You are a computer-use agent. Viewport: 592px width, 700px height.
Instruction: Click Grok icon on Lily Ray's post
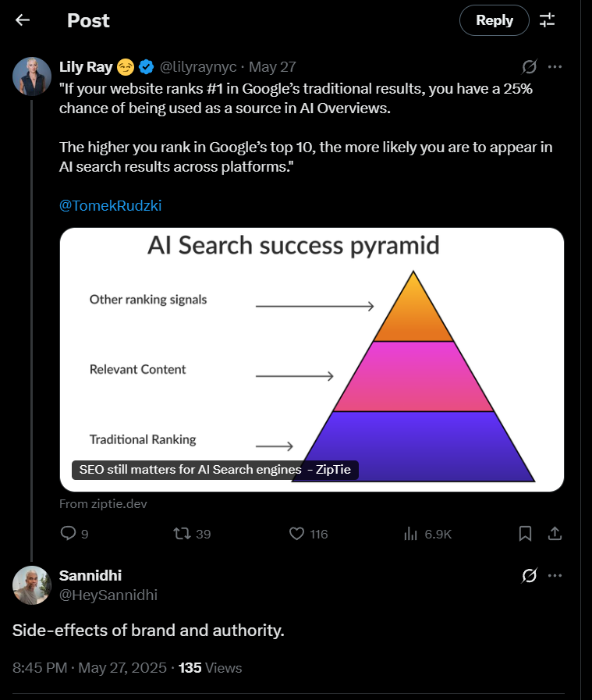[529, 67]
